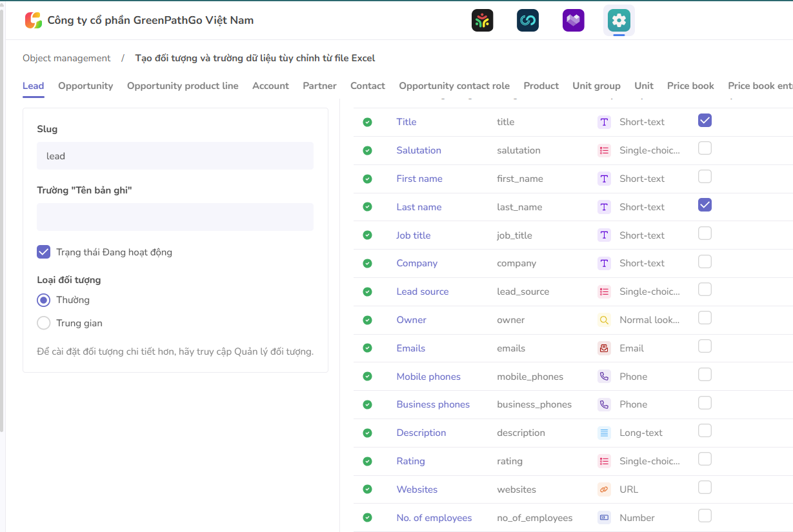This screenshot has width=793, height=532.
Task: Switch to the Unit group tab
Action: pos(596,86)
